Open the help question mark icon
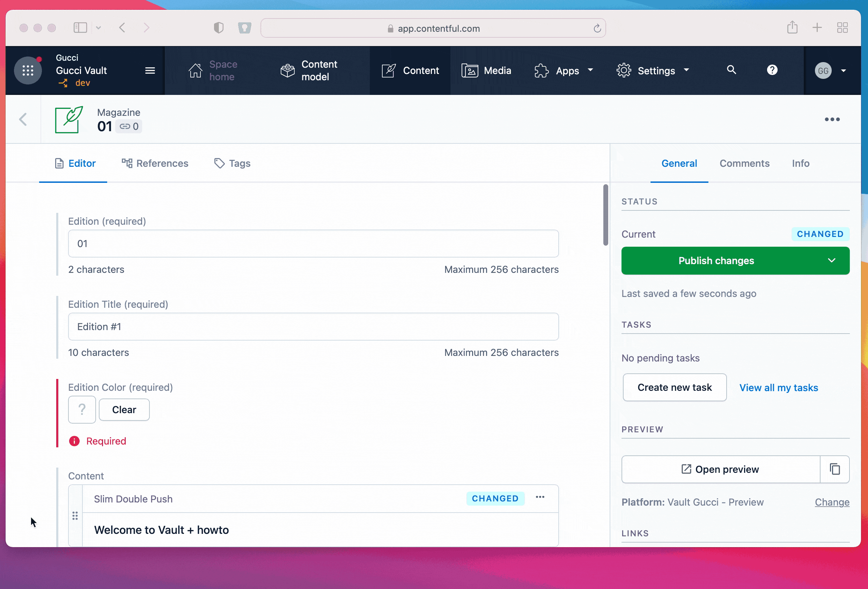Image resolution: width=868 pixels, height=589 pixels. (x=772, y=70)
